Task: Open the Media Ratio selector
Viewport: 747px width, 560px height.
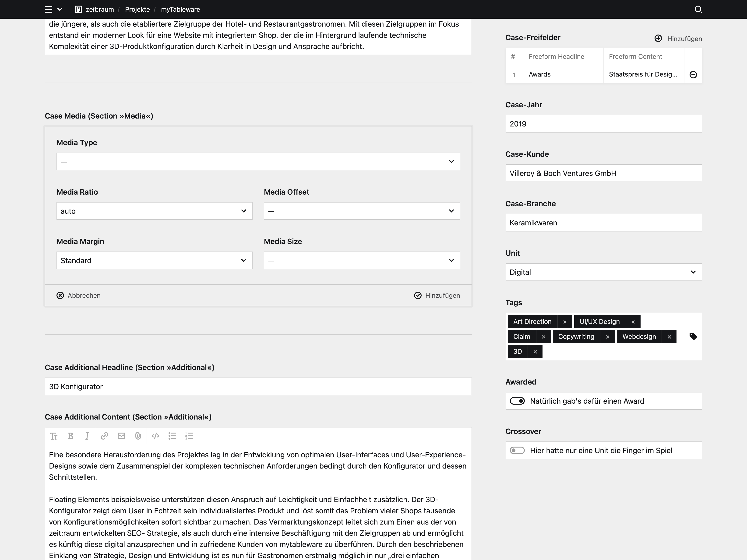Action: coord(154,211)
